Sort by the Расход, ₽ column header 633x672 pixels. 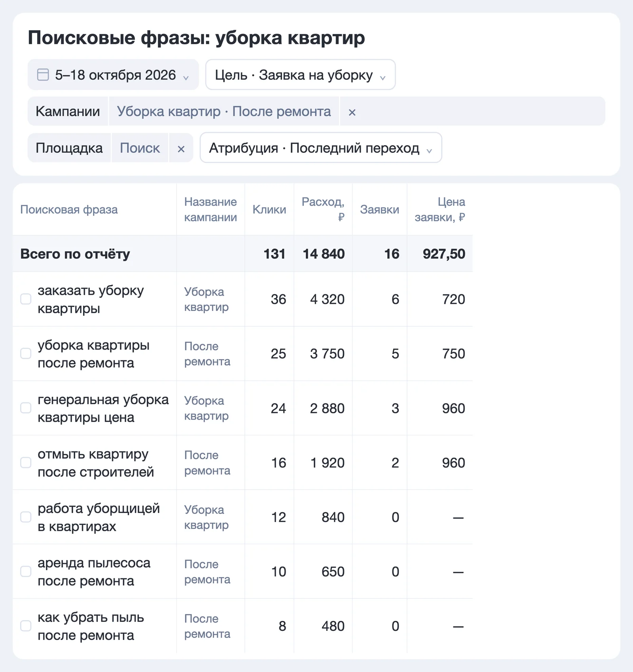(x=323, y=210)
